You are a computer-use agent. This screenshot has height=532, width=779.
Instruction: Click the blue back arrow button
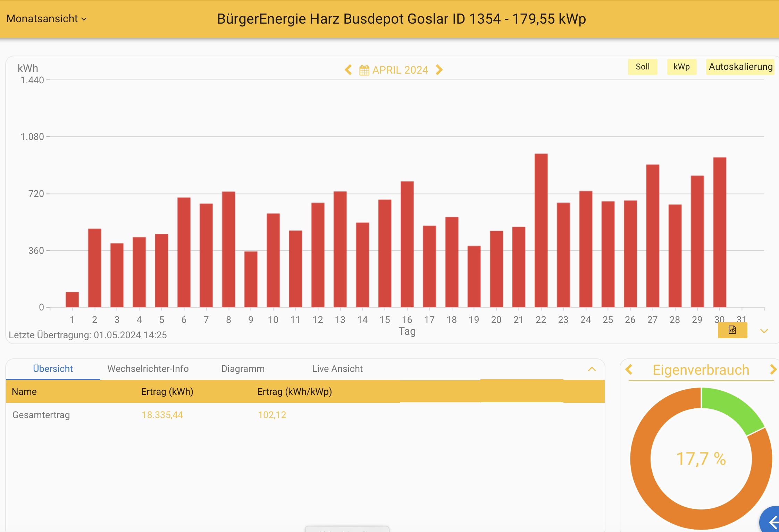773,522
